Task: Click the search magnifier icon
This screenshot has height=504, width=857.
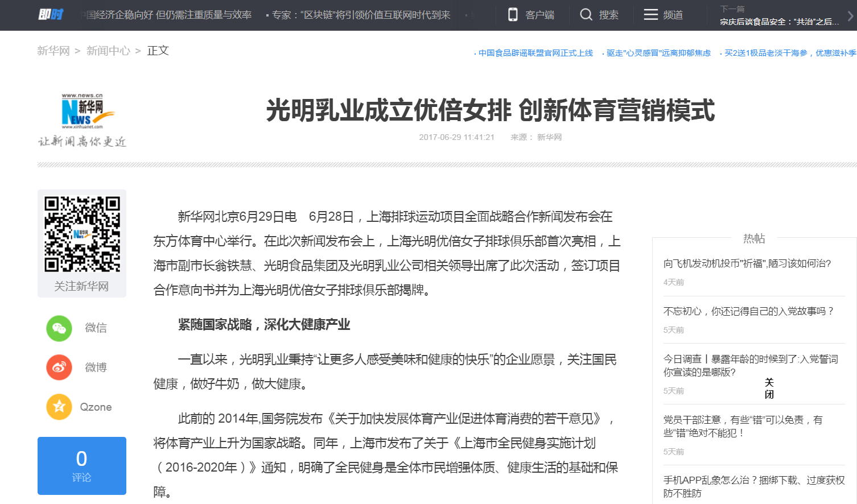Action: [x=586, y=15]
